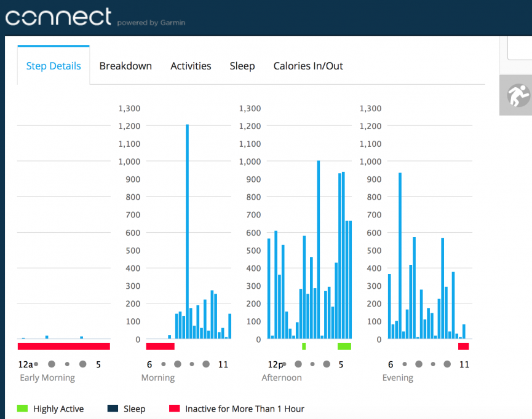Click the running person activity icon
Screen dimensions: 532x419
pyautogui.click(x=520, y=95)
